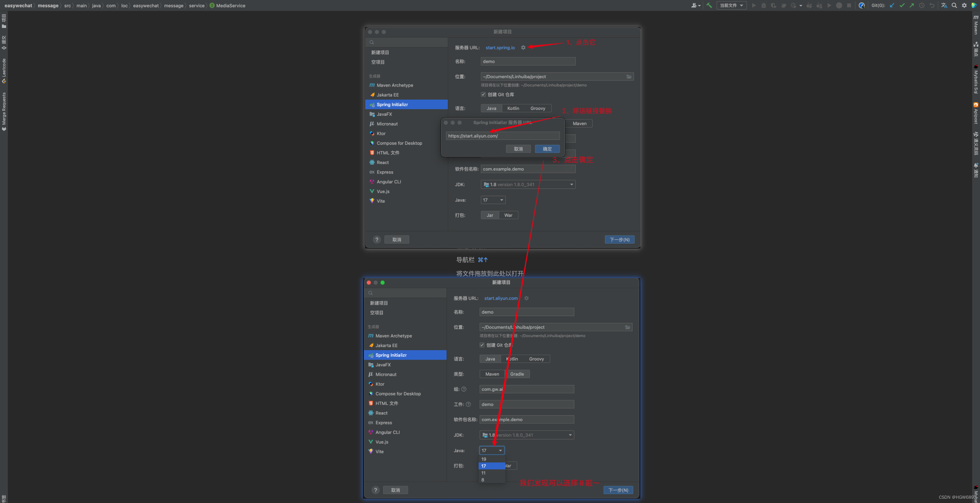Select service in breadcrumb bar
The image size is (980, 503).
pos(197,5)
